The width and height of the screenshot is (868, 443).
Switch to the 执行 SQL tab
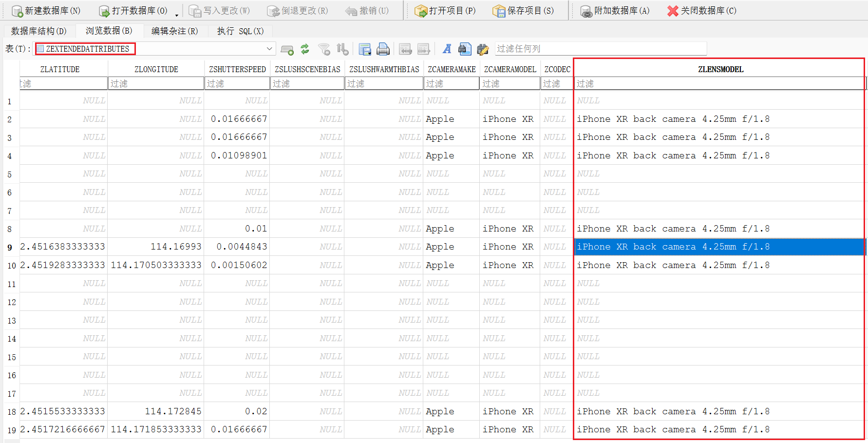tap(240, 31)
